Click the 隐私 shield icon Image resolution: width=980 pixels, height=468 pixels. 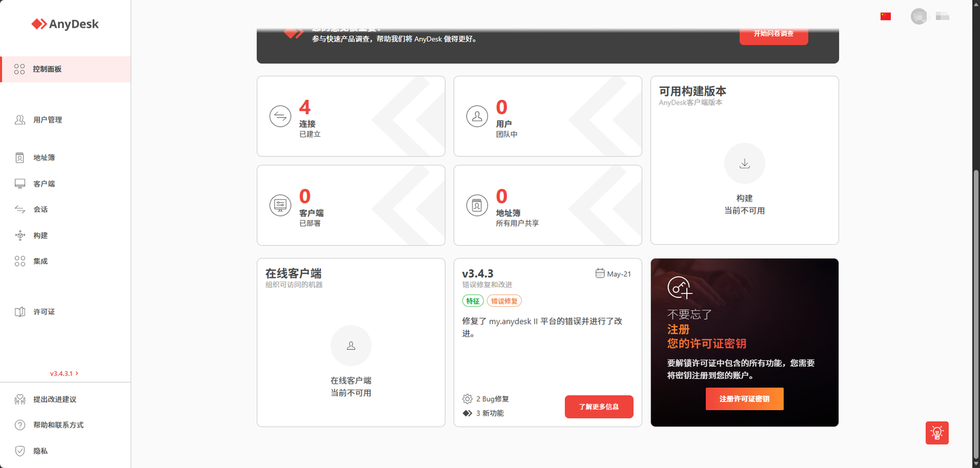20,451
